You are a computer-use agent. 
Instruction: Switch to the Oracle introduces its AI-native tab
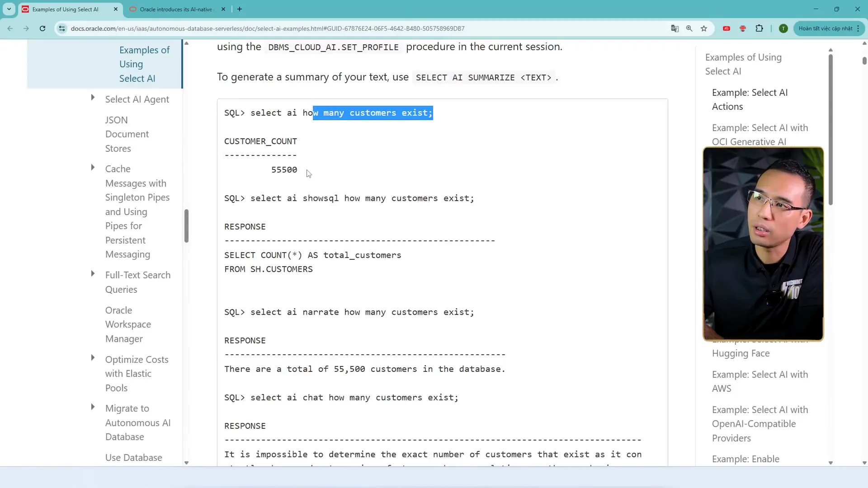point(176,9)
